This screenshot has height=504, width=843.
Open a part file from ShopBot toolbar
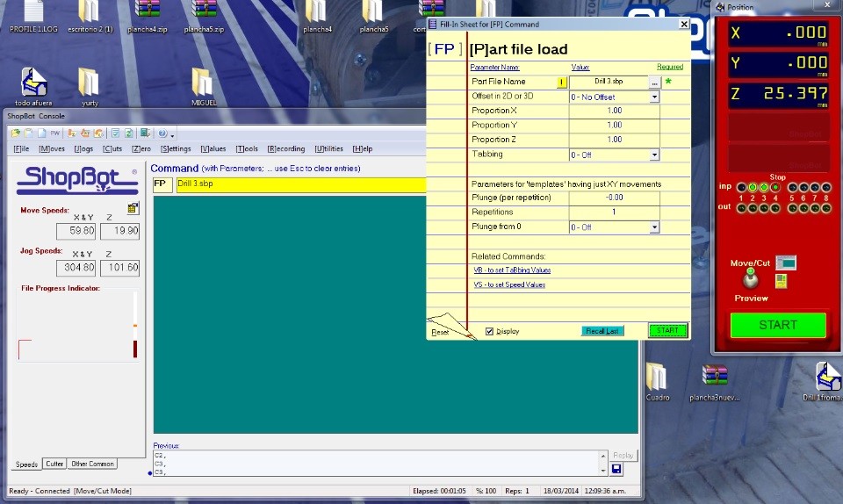pyautogui.click(x=15, y=133)
